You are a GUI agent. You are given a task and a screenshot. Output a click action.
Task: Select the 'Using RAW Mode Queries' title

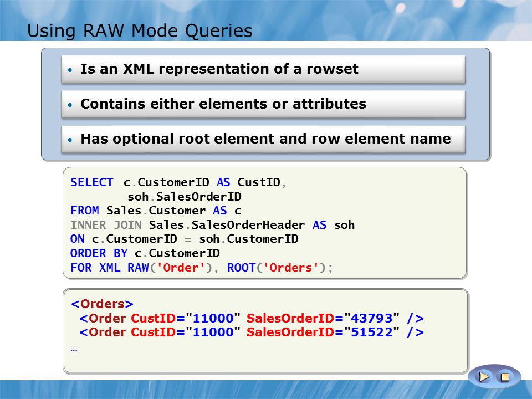pos(140,30)
